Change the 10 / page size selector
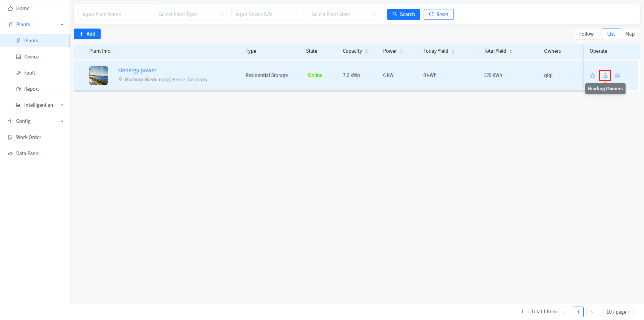Image resolution: width=644 pixels, height=320 pixels. [618, 312]
